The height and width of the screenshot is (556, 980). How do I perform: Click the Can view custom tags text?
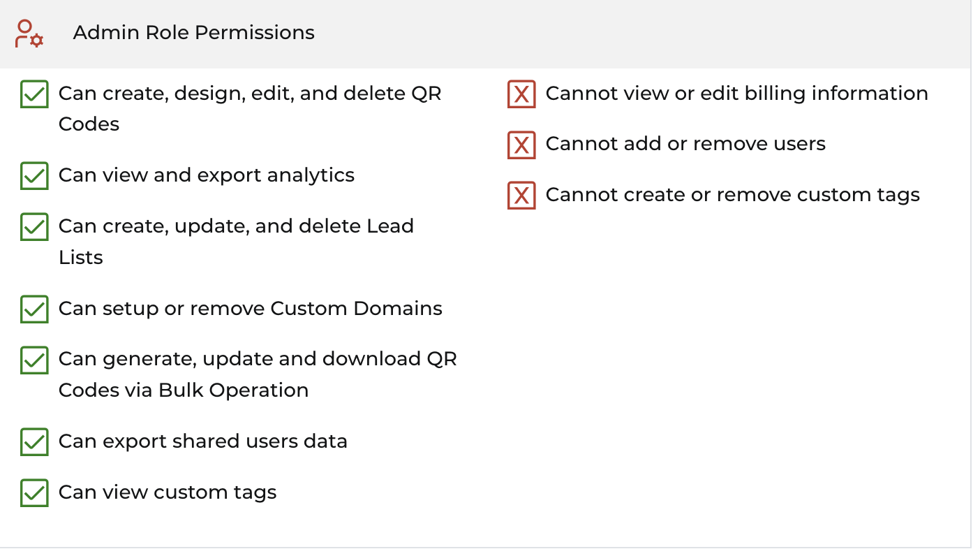click(x=168, y=492)
